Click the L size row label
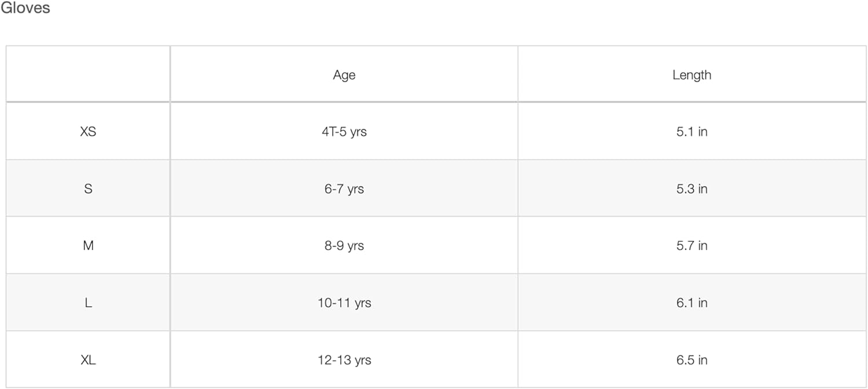The width and height of the screenshot is (868, 389). coord(88,303)
